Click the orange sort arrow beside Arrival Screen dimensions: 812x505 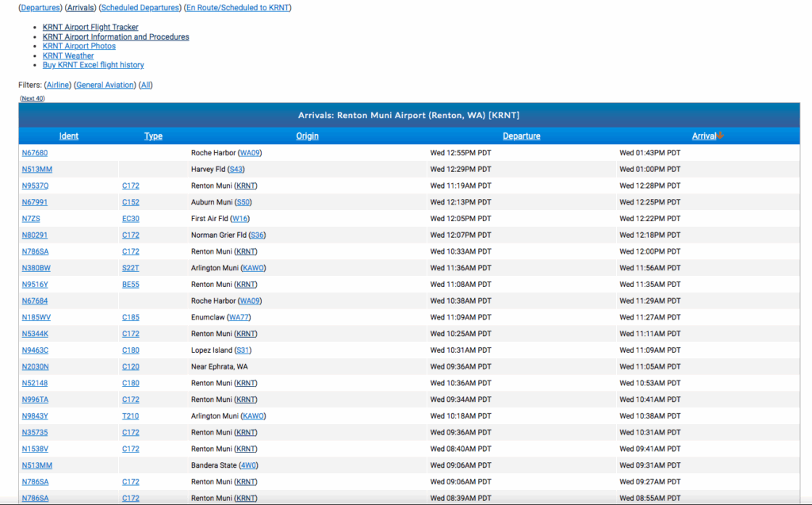tap(720, 136)
